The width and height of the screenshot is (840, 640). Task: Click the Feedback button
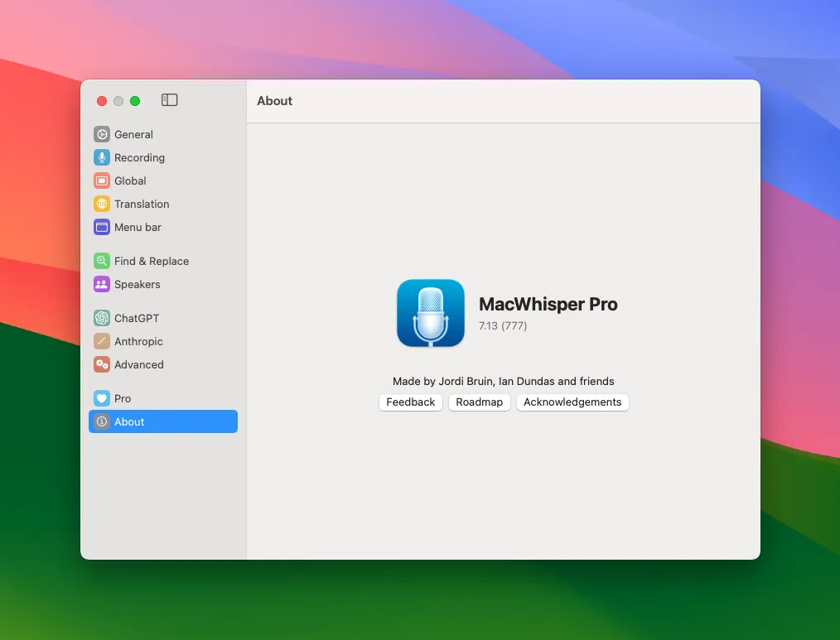click(410, 402)
